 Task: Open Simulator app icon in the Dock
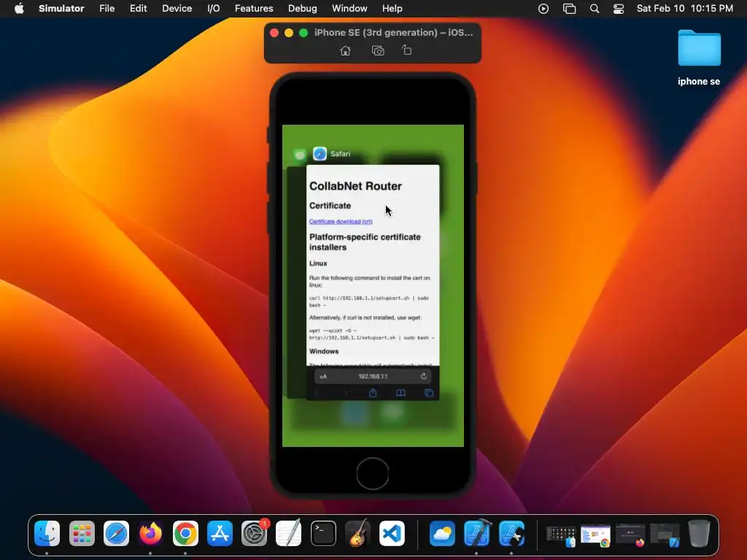pos(511,533)
